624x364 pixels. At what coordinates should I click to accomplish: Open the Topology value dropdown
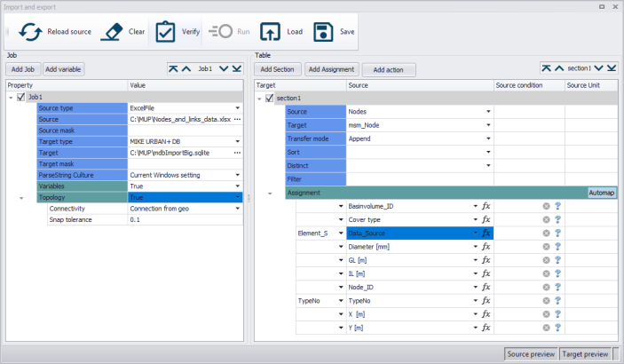click(x=238, y=197)
